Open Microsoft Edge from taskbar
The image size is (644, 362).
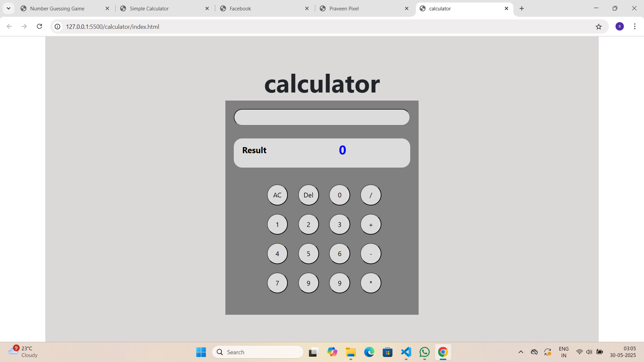click(369, 352)
